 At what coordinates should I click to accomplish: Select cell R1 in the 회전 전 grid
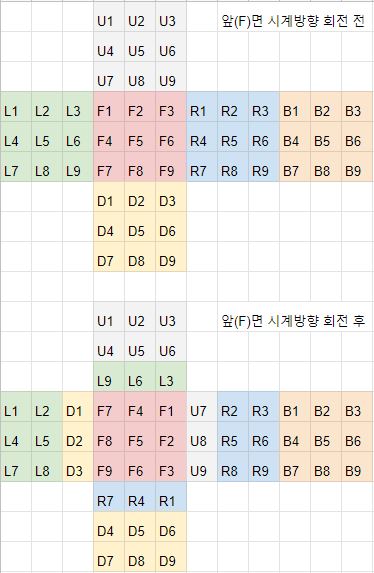202,107
